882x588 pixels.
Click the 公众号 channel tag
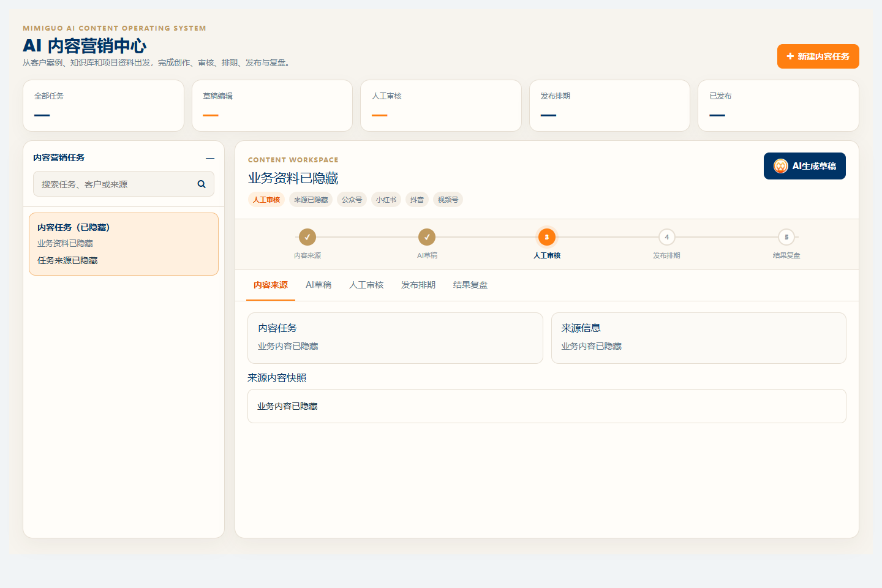(352, 200)
